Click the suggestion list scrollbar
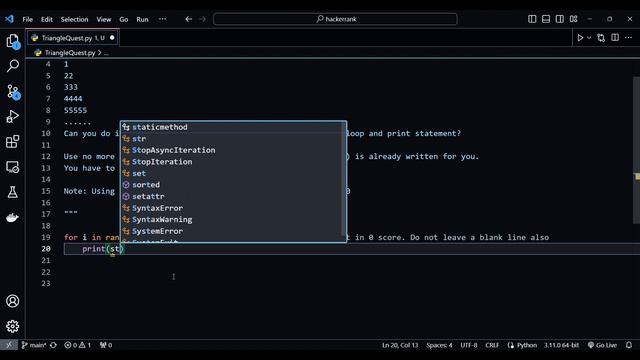The height and width of the screenshot is (360, 640). pos(343,178)
